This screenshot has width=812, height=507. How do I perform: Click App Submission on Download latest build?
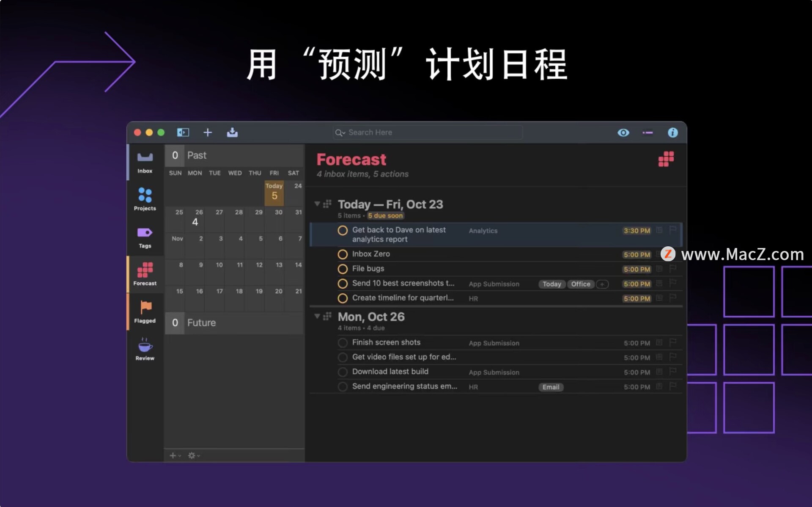[494, 372]
